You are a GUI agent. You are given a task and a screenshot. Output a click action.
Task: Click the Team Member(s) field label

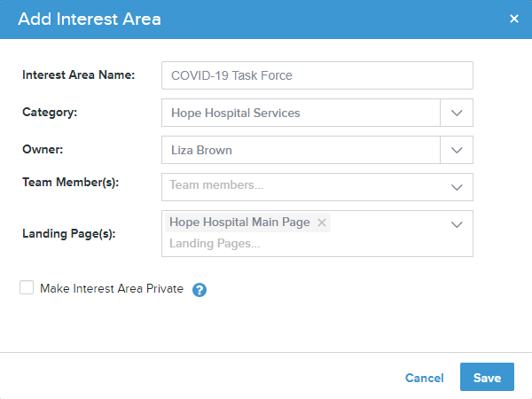point(71,182)
